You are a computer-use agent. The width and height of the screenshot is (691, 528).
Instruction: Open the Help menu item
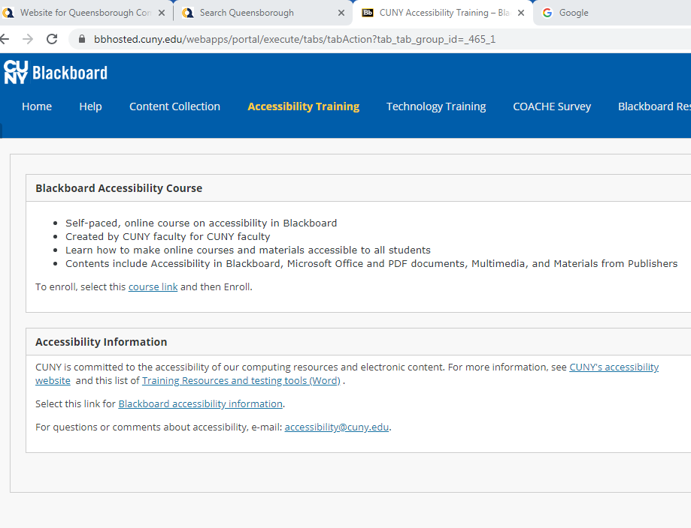click(90, 107)
